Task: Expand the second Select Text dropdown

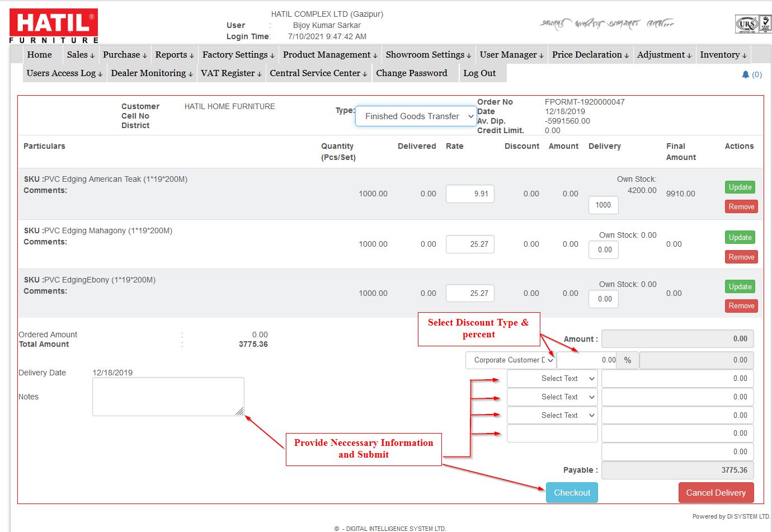Action: pyautogui.click(x=552, y=397)
